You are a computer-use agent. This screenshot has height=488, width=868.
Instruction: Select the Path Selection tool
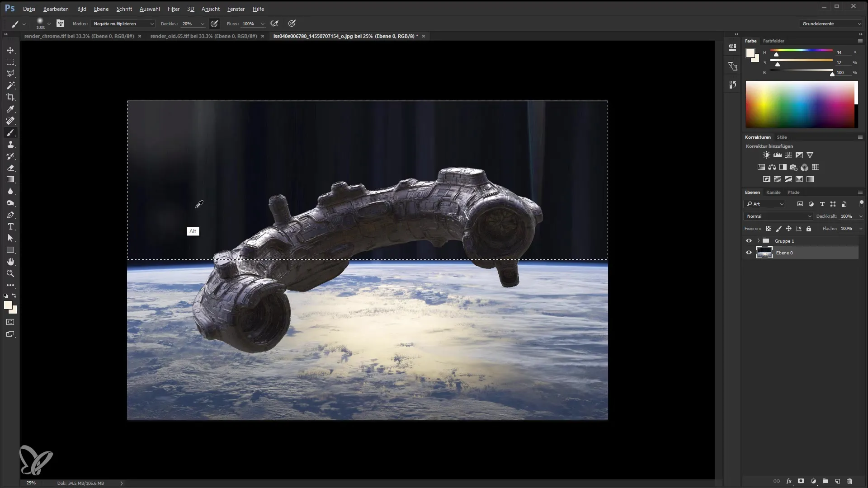(10, 238)
